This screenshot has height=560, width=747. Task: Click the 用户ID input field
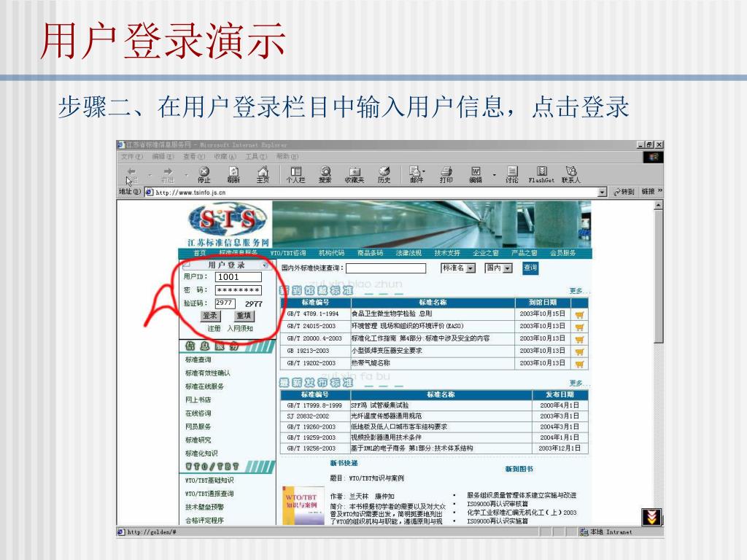[x=239, y=276]
